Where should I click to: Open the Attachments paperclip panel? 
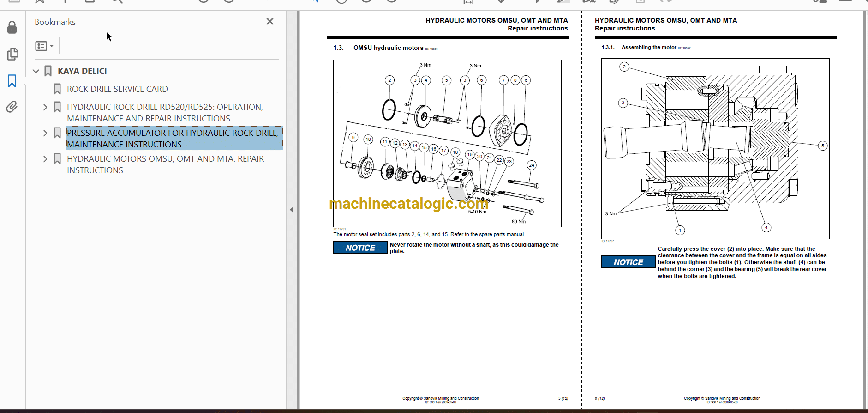tap(12, 107)
